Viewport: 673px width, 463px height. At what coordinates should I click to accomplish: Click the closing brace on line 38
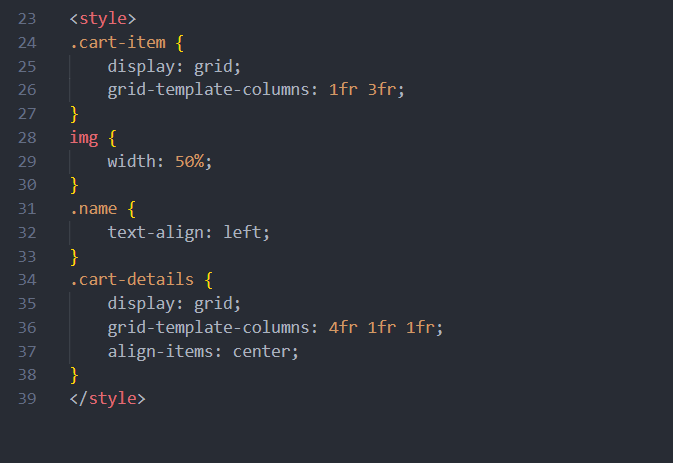[x=74, y=375]
